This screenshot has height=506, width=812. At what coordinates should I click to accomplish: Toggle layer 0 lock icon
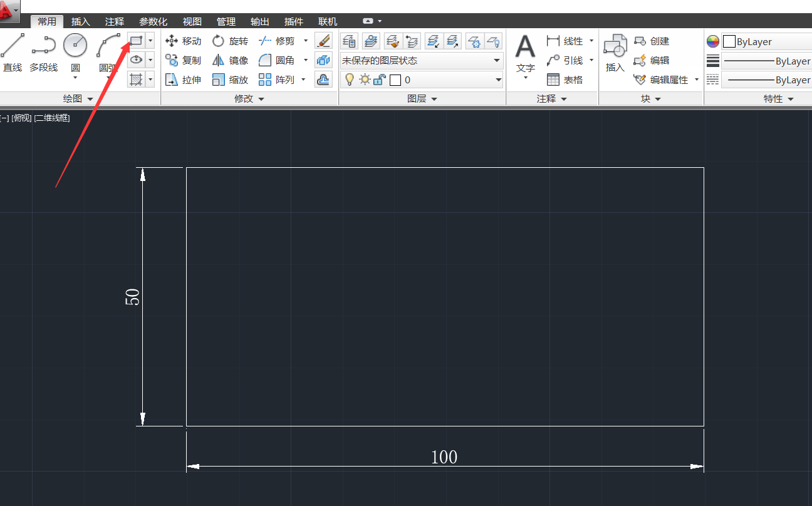coord(379,80)
